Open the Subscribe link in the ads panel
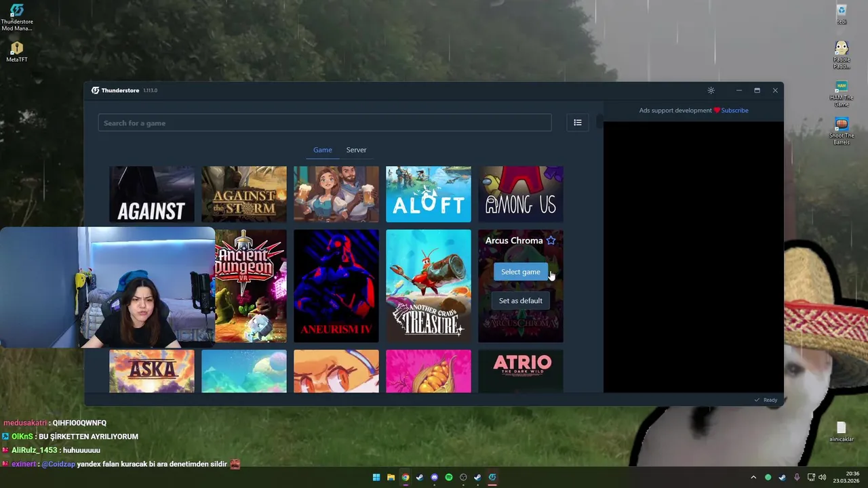 point(734,110)
